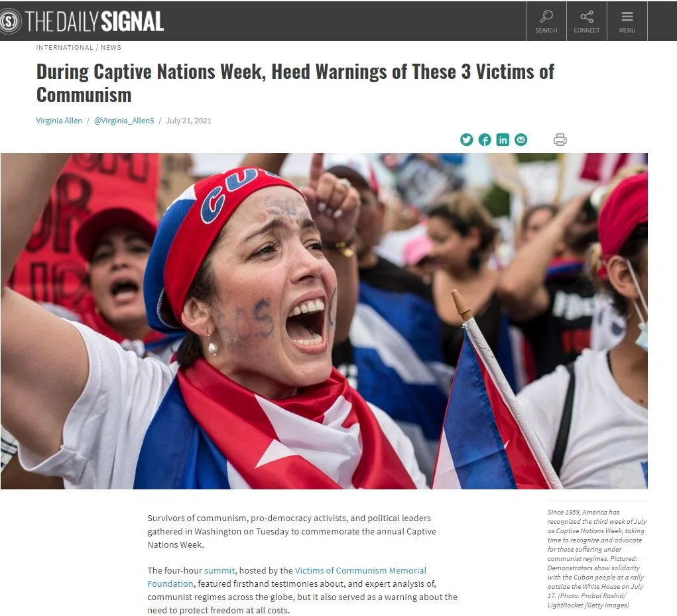Follow the 'summit' hyperlink in article
677x616 pixels.
[219, 570]
